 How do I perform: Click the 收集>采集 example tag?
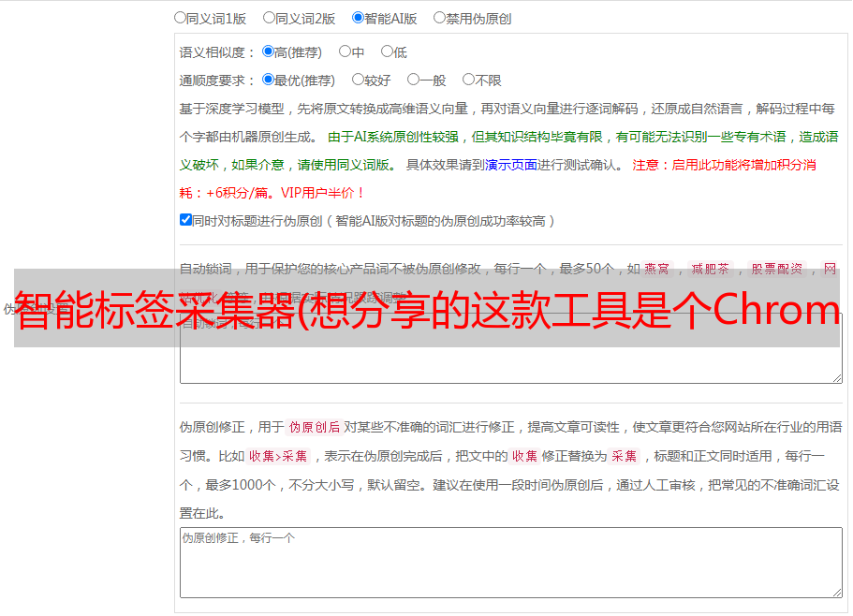tap(278, 456)
